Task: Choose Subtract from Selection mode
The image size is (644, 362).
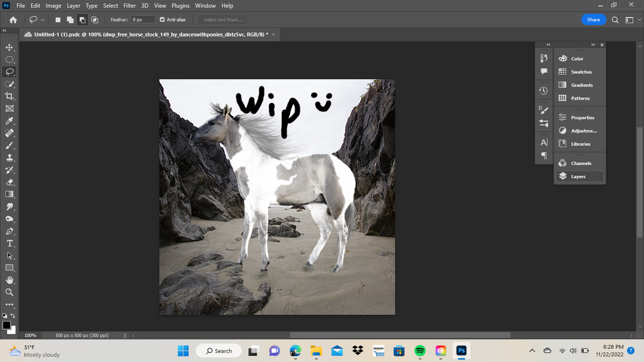Action: 82,20
